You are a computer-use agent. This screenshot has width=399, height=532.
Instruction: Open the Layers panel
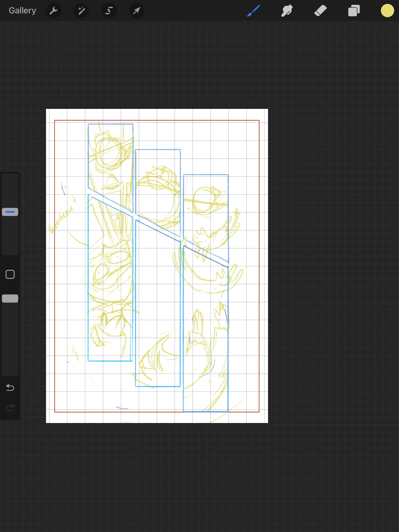click(354, 11)
